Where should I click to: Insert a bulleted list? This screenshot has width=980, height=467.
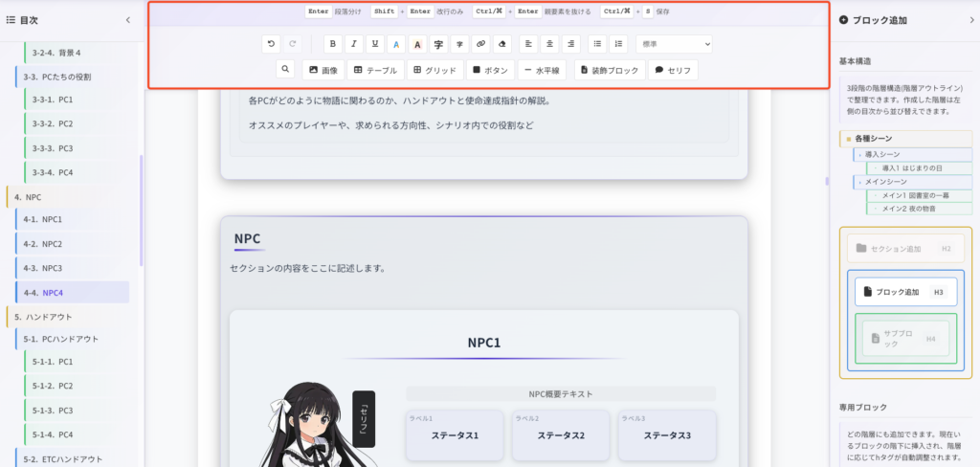[x=597, y=44]
